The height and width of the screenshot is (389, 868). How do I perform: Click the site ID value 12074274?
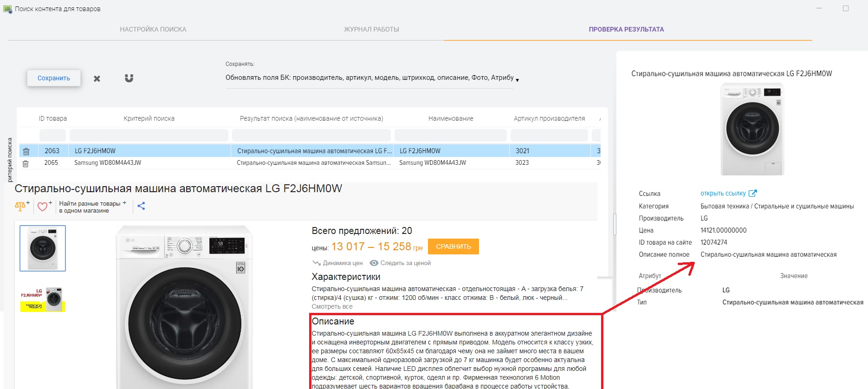point(714,242)
